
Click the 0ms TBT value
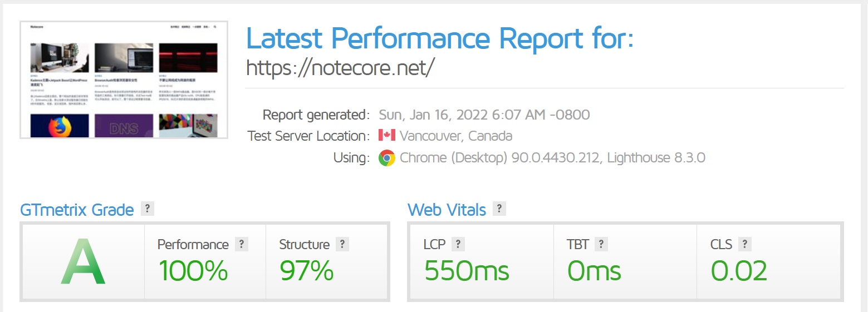[x=594, y=271]
